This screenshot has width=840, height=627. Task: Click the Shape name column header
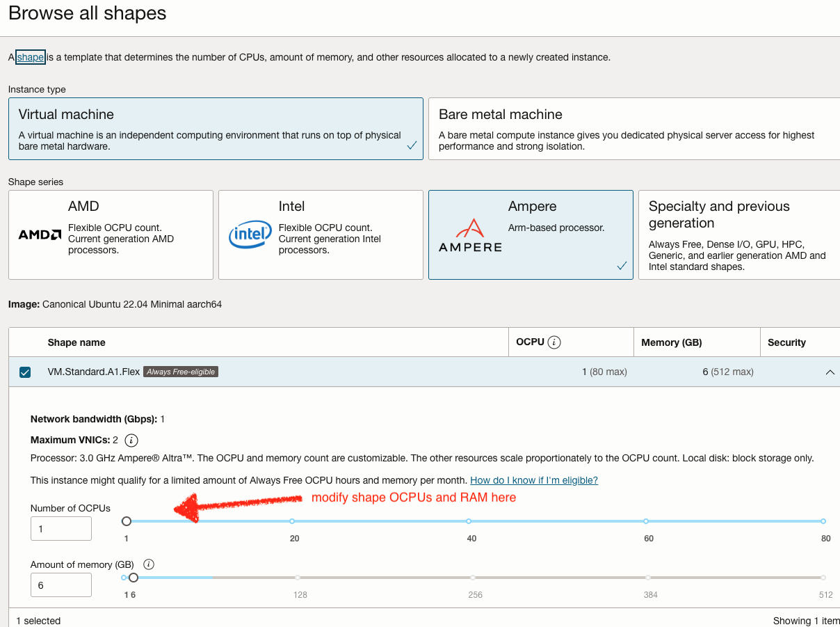pyautogui.click(x=76, y=342)
